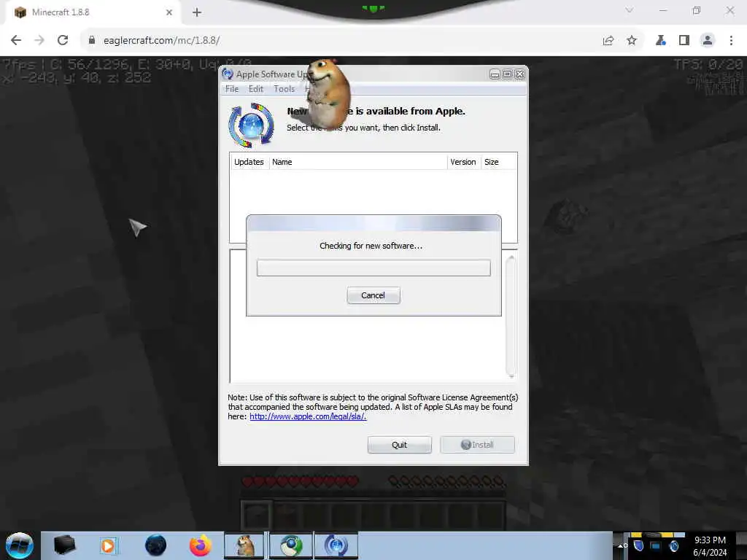Open the Chrome Labs flask icon
Image resolution: width=747 pixels, height=560 pixels.
tap(661, 41)
